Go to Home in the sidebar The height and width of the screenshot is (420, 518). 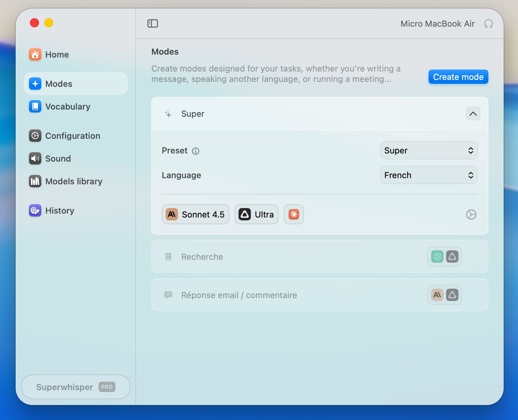click(57, 55)
